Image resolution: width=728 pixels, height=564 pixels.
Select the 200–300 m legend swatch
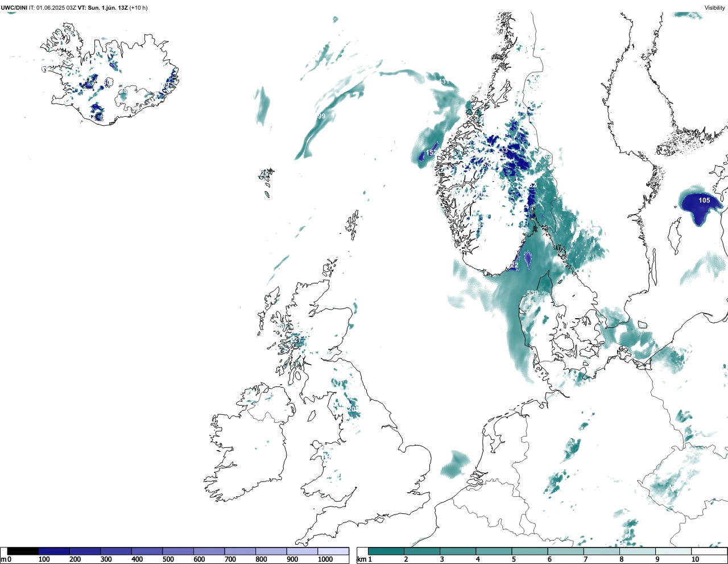pos(85,551)
